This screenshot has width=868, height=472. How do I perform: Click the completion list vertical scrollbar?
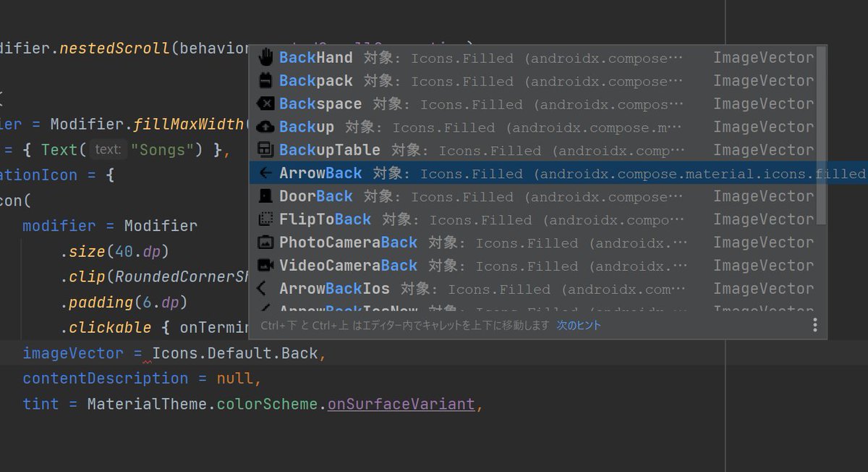(x=821, y=135)
